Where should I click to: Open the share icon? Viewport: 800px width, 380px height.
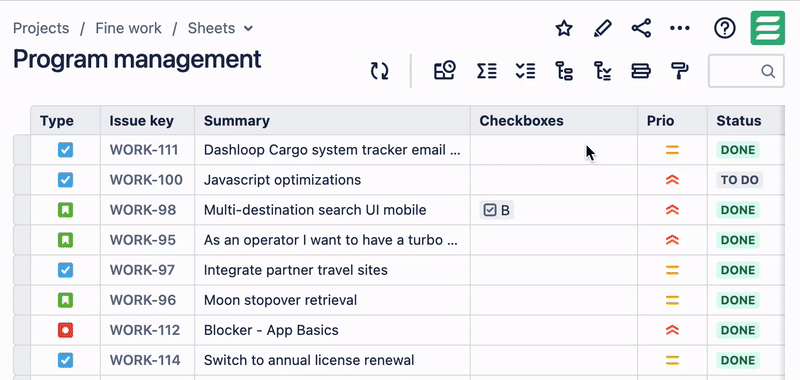point(641,28)
